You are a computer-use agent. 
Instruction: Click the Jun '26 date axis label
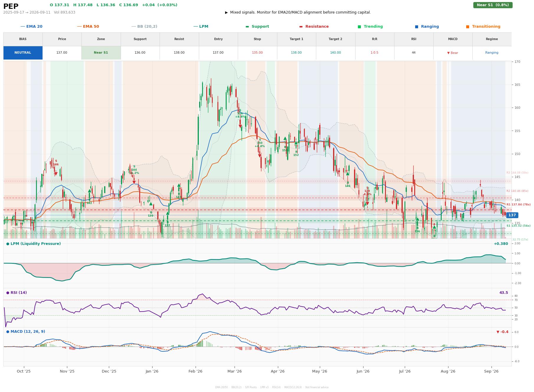click(x=363, y=371)
